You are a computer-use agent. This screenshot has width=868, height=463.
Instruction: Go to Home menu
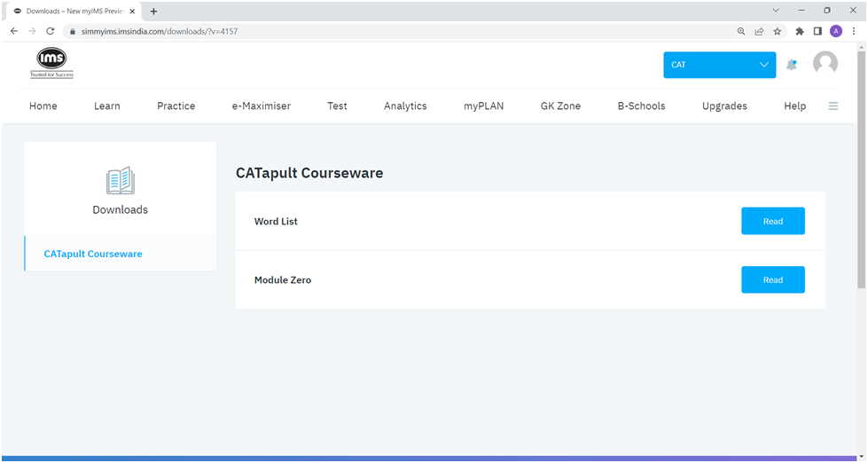[43, 106]
